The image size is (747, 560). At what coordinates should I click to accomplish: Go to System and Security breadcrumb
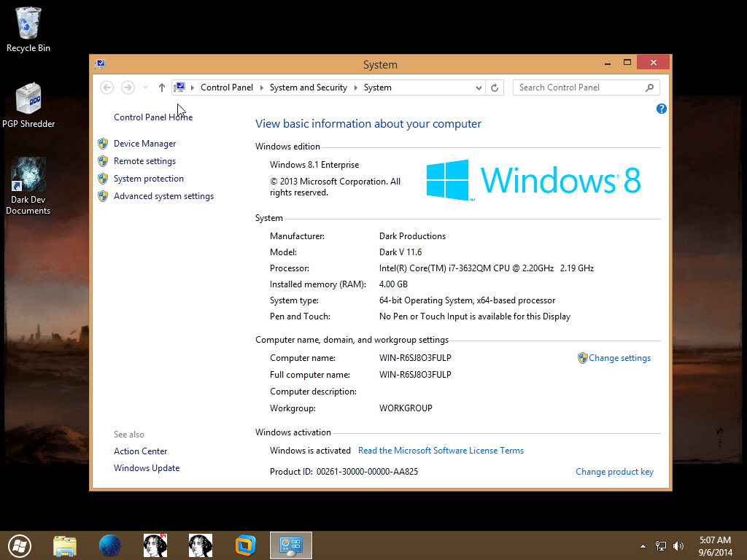click(x=309, y=87)
